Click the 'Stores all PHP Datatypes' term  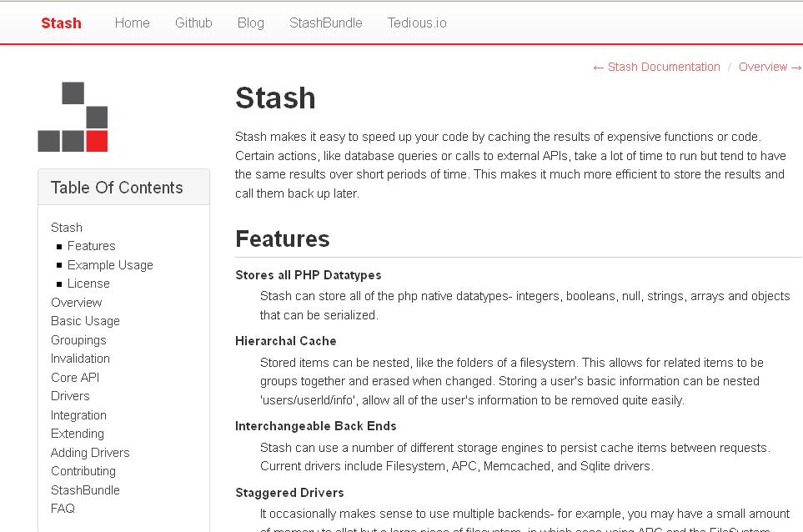click(309, 275)
